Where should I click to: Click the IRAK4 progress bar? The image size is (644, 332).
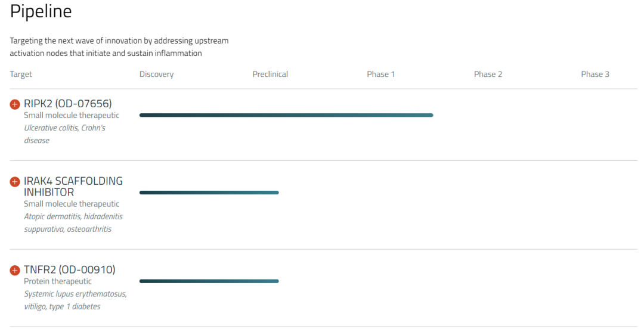tap(209, 192)
